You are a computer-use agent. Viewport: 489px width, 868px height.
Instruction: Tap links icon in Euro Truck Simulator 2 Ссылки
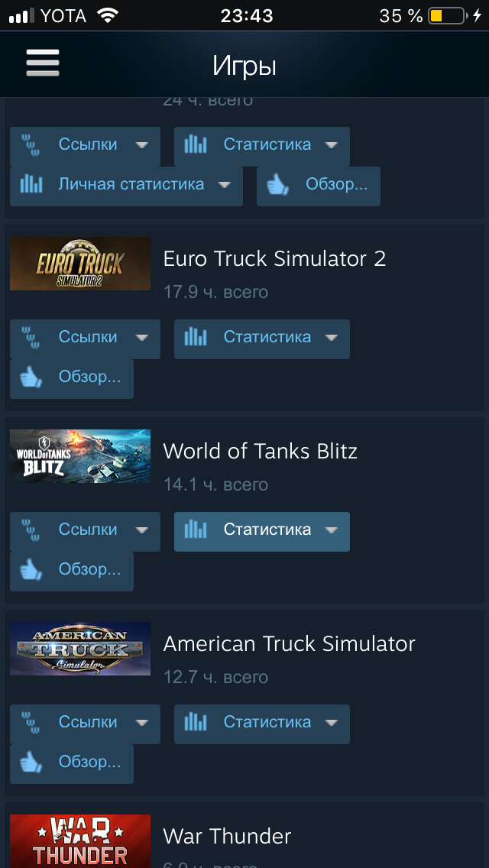pyautogui.click(x=31, y=338)
